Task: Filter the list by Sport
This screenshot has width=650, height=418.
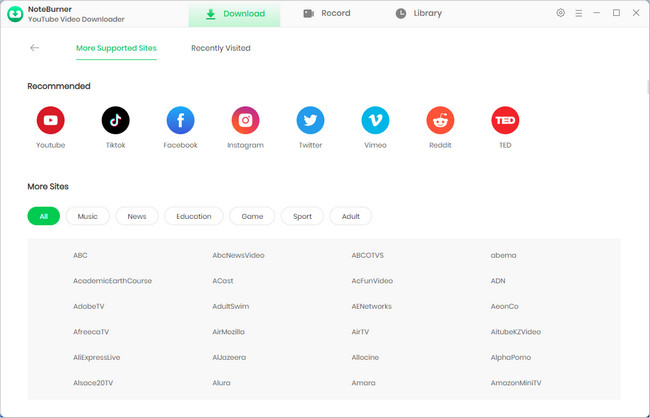Action: point(302,216)
